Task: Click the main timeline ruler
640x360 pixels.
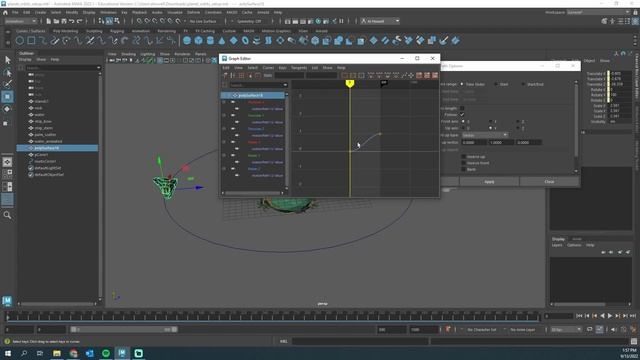Action: pos(273,316)
